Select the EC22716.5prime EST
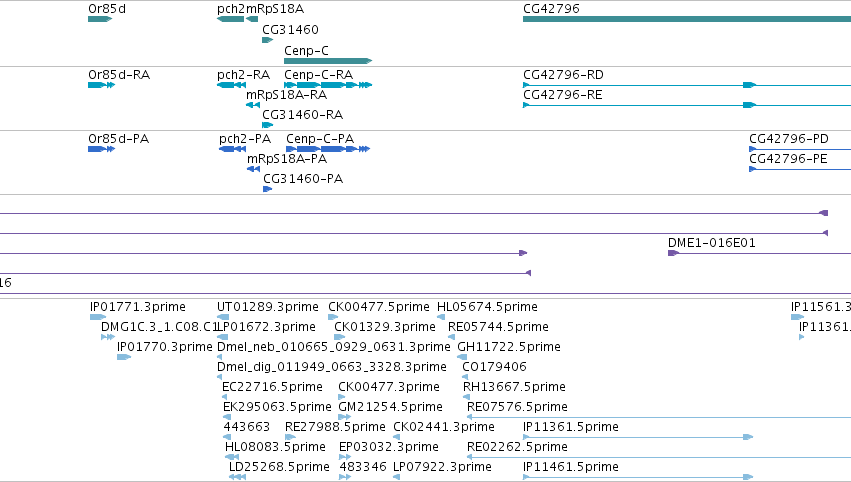This screenshot has width=851, height=482. [x=224, y=397]
